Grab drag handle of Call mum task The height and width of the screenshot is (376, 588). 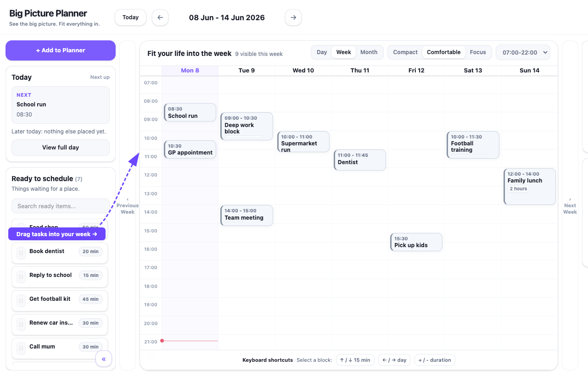coord(21,348)
